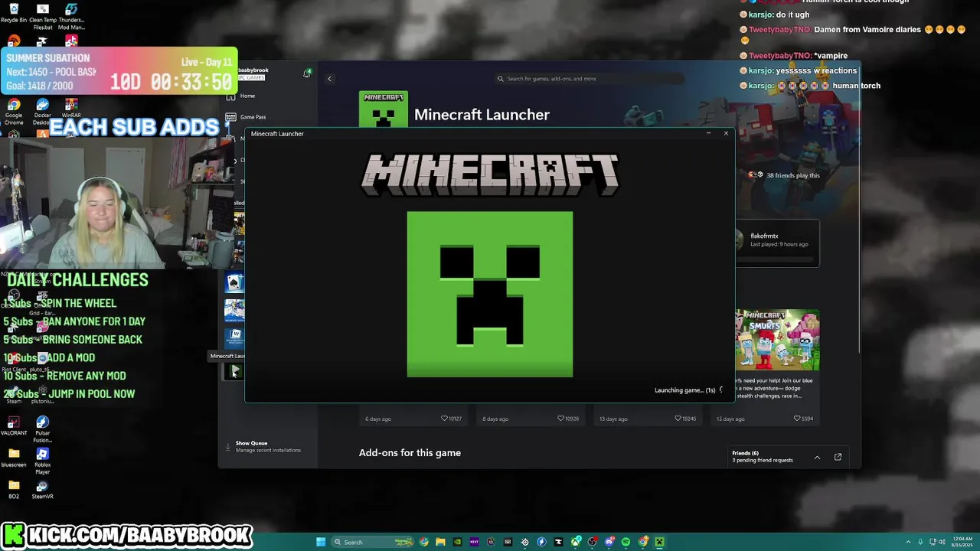This screenshot has width=980, height=551.
Task: Click the Xbox app search field
Action: [590, 79]
